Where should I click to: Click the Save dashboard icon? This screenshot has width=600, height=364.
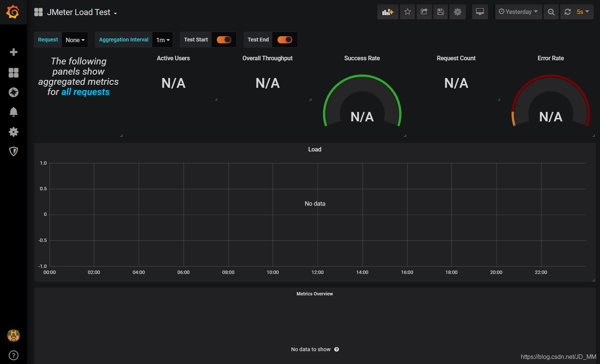pos(440,12)
